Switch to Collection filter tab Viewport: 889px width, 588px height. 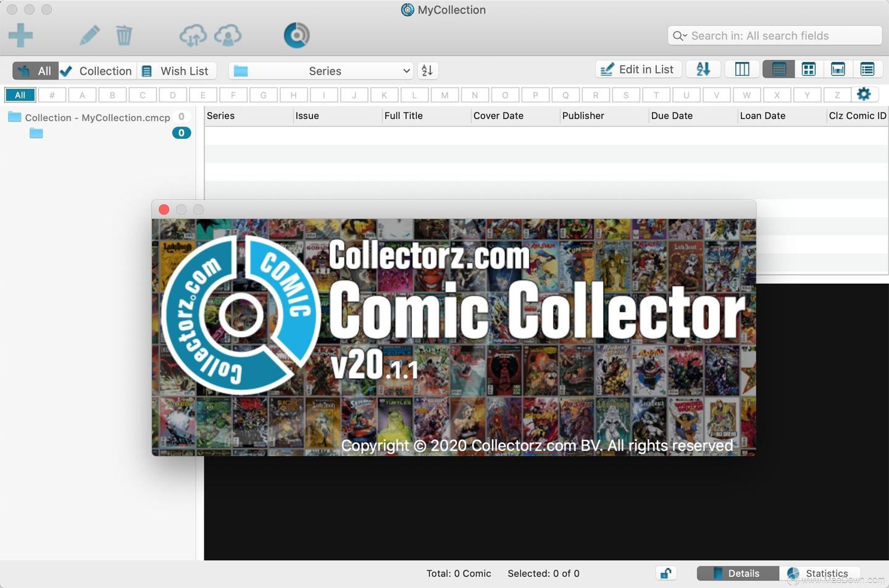98,71
